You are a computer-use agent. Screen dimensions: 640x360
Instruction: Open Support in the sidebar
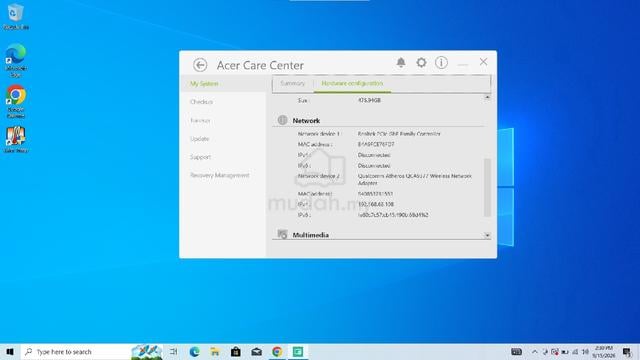(x=200, y=157)
